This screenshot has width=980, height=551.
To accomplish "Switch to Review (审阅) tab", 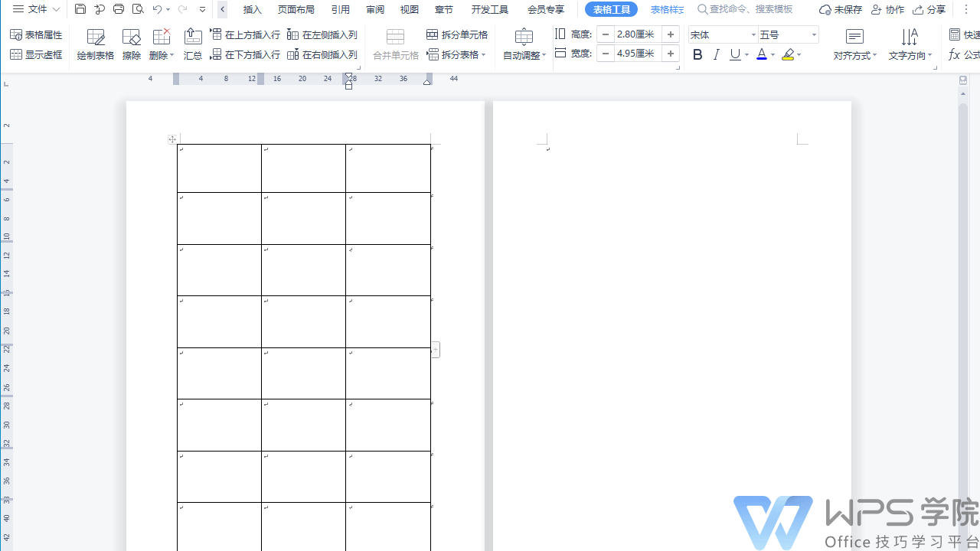I will pyautogui.click(x=375, y=10).
